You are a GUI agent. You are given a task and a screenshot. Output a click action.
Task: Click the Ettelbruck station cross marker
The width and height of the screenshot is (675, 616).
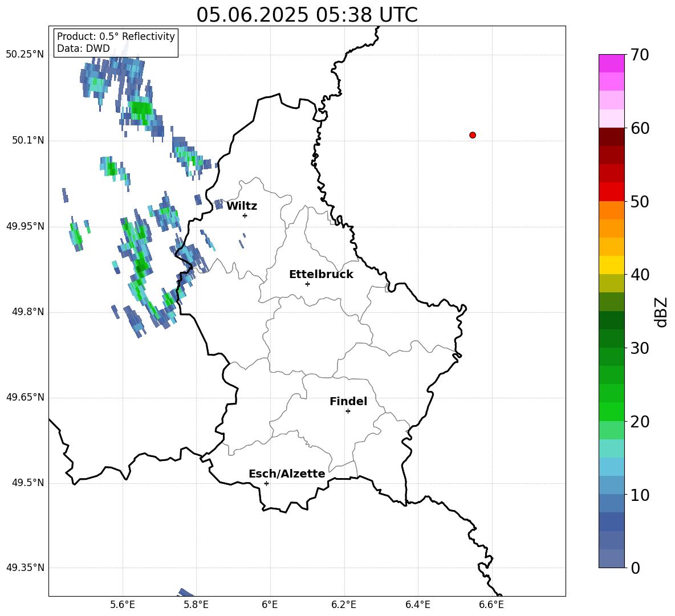307,284
